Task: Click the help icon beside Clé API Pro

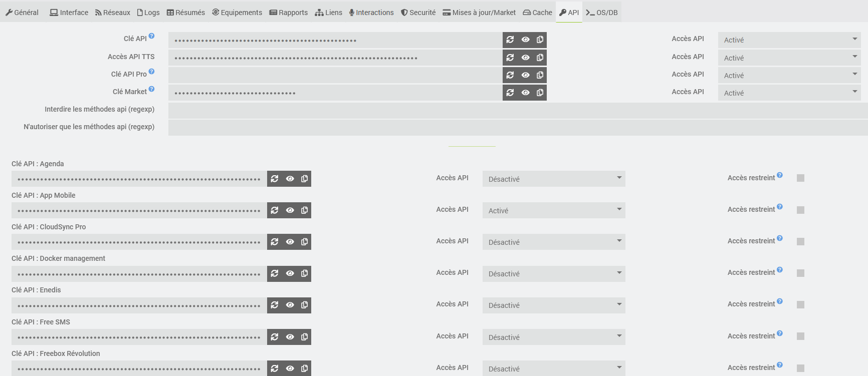Action: [151, 72]
